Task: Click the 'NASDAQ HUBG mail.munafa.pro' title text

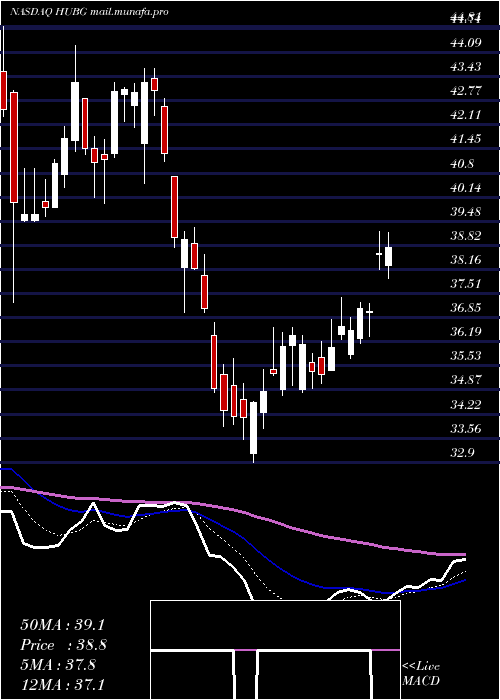Action: click(x=89, y=12)
